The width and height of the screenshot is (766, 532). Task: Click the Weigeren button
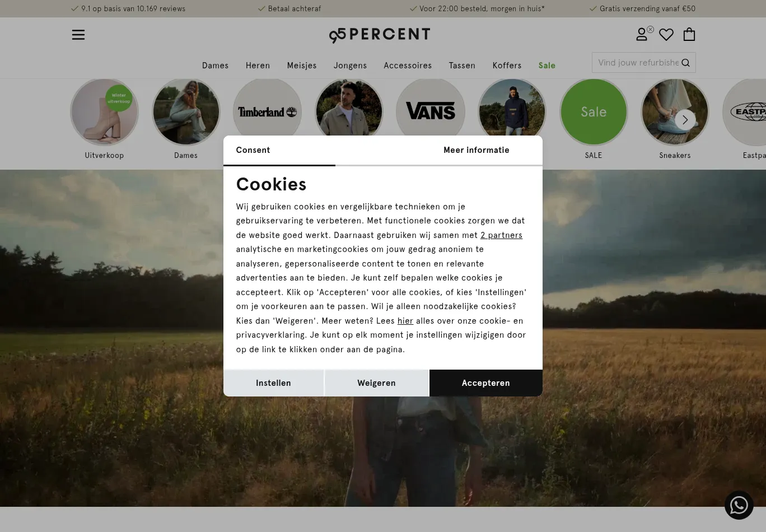[376, 383]
